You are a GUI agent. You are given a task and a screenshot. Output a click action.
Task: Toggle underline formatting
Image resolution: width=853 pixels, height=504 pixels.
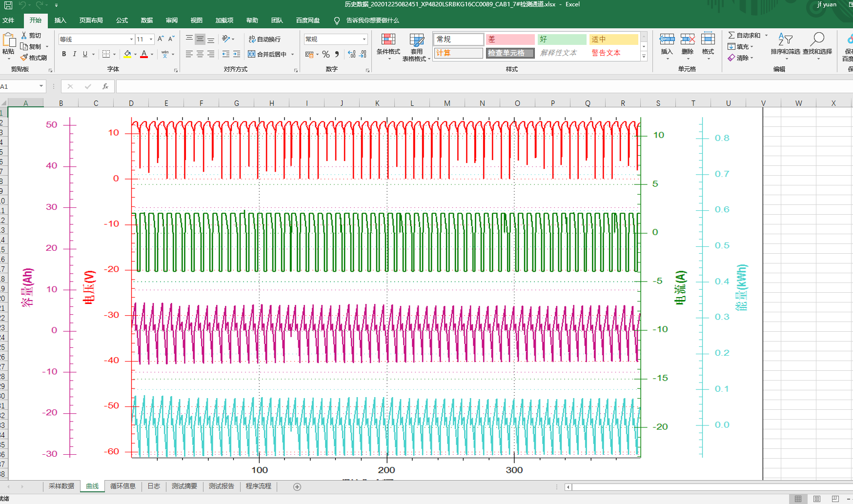point(85,54)
